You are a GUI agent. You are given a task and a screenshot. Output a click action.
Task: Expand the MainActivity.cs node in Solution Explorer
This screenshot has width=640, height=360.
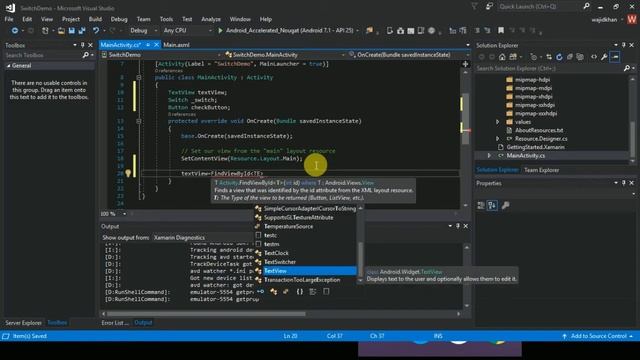point(489,156)
